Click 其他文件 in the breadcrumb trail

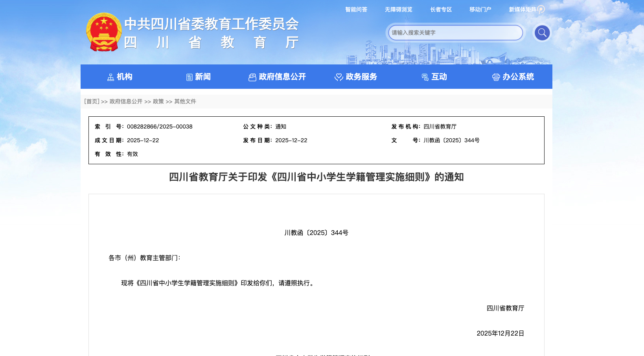tap(185, 101)
